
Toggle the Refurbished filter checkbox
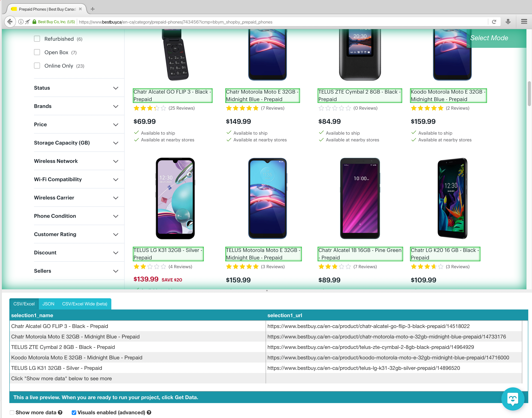pos(37,39)
